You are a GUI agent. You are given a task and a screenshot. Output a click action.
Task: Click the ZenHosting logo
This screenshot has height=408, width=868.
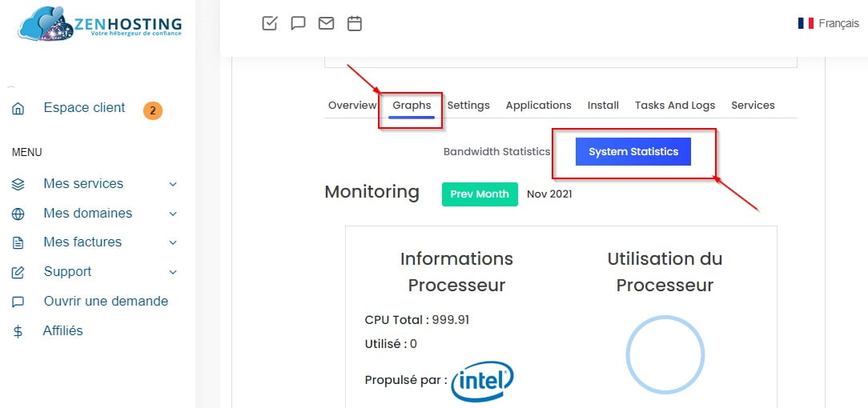click(100, 24)
